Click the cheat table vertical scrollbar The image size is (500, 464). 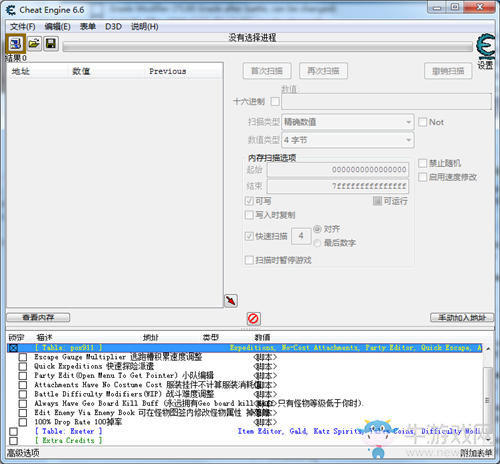point(488,395)
